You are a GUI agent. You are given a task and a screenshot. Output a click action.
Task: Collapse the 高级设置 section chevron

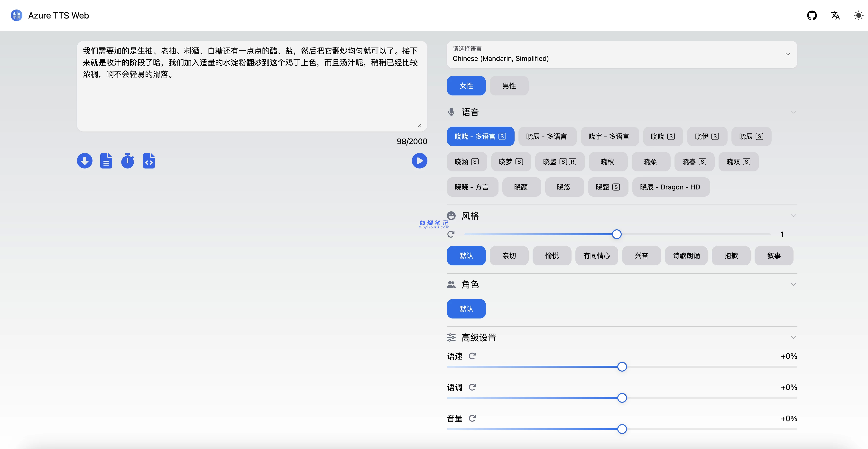(793, 337)
